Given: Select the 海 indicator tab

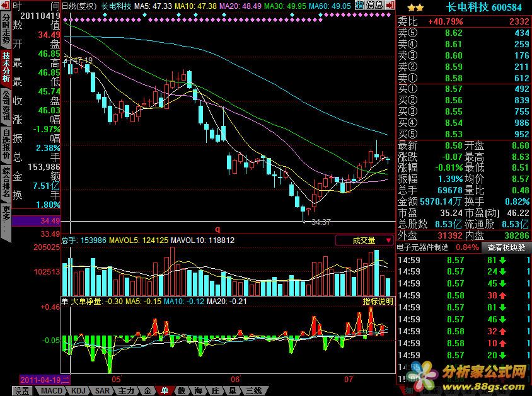Looking at the screenshot, I should pyautogui.click(x=199, y=391).
